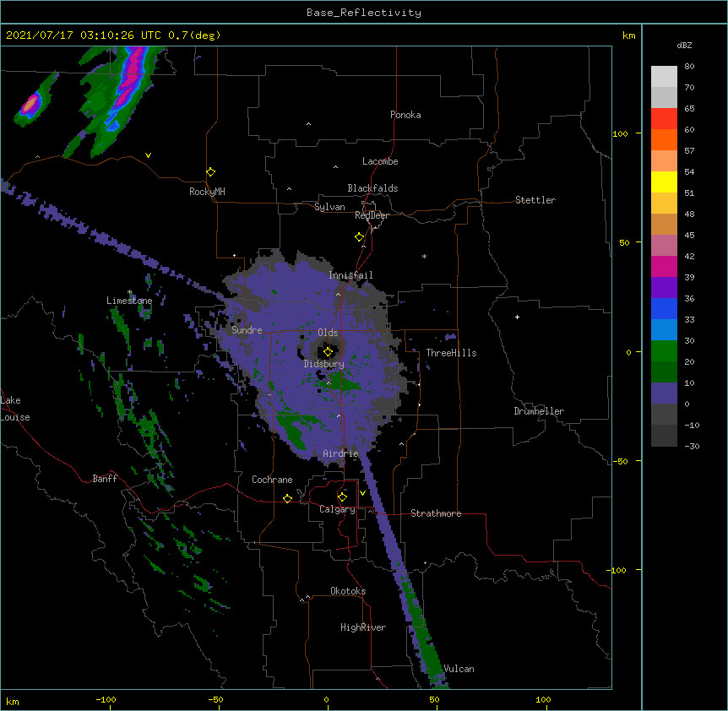Click the Ponoka city label
This screenshot has height=711, width=728.
pyautogui.click(x=405, y=115)
